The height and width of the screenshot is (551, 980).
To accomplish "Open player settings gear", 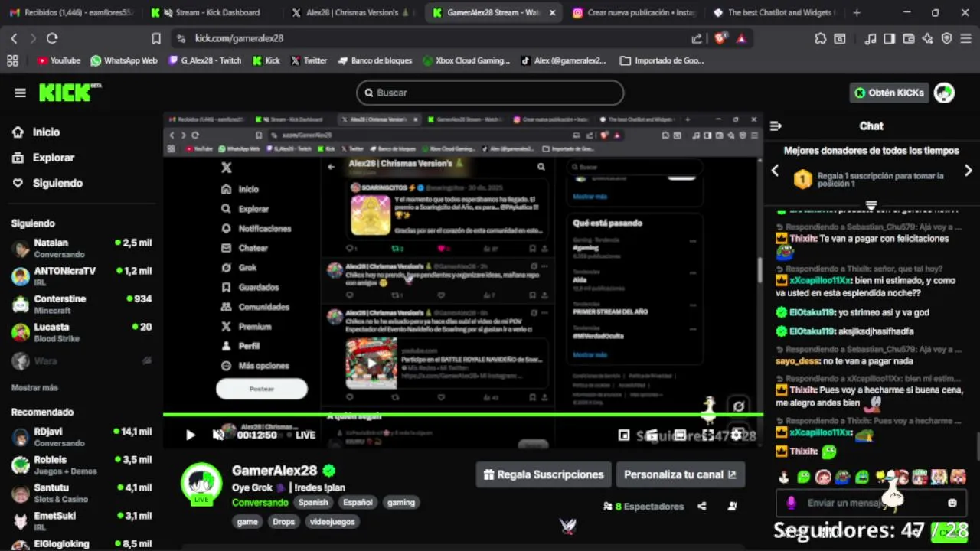I will coord(737,435).
